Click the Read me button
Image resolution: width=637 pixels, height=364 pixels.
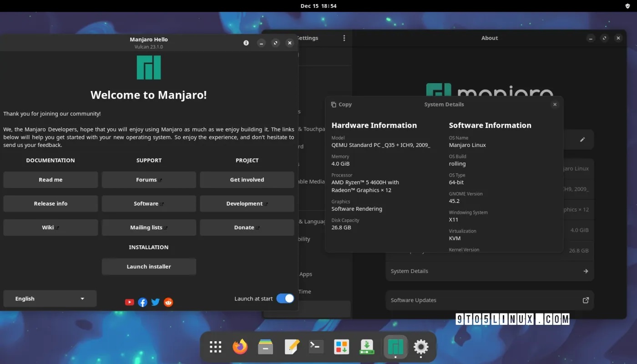point(51,180)
